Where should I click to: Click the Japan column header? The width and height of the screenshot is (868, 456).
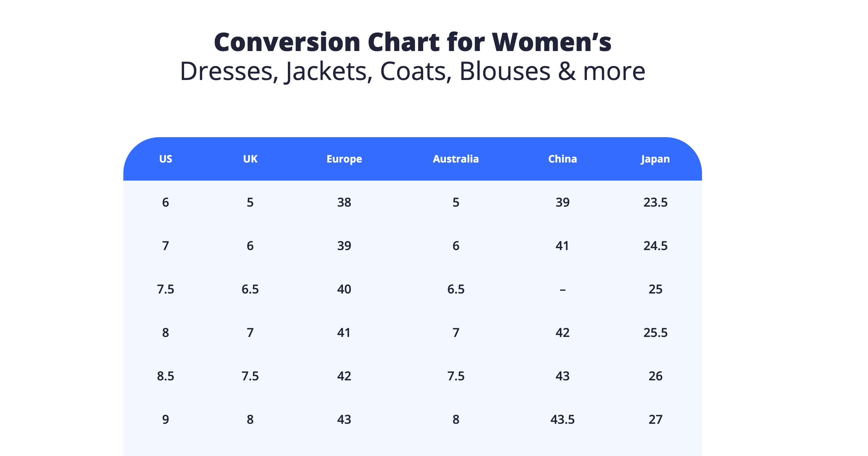click(655, 159)
